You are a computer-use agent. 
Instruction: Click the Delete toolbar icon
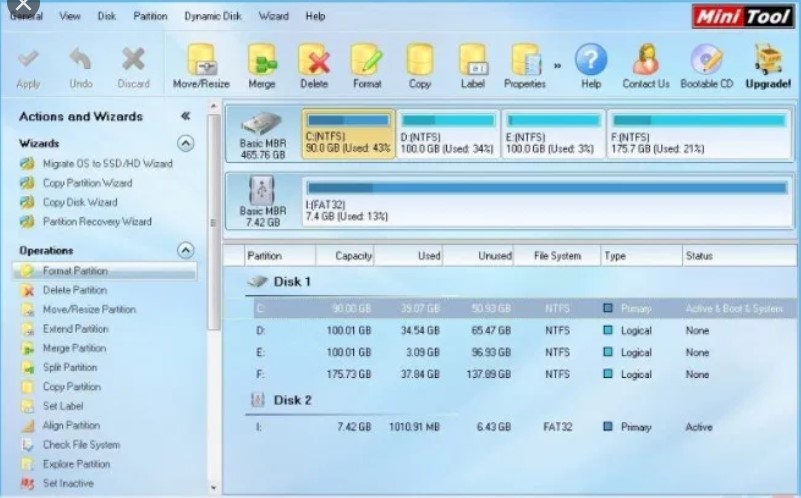coord(314,60)
